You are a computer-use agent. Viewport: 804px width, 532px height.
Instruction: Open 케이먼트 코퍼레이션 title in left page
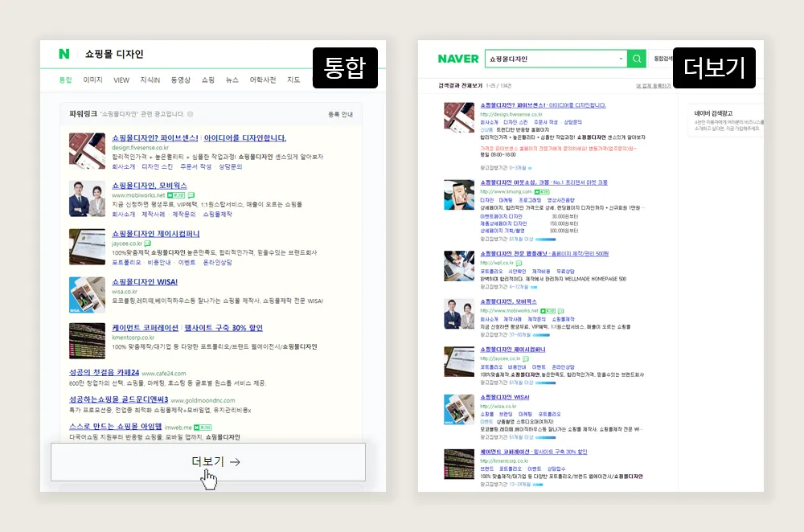(x=145, y=328)
